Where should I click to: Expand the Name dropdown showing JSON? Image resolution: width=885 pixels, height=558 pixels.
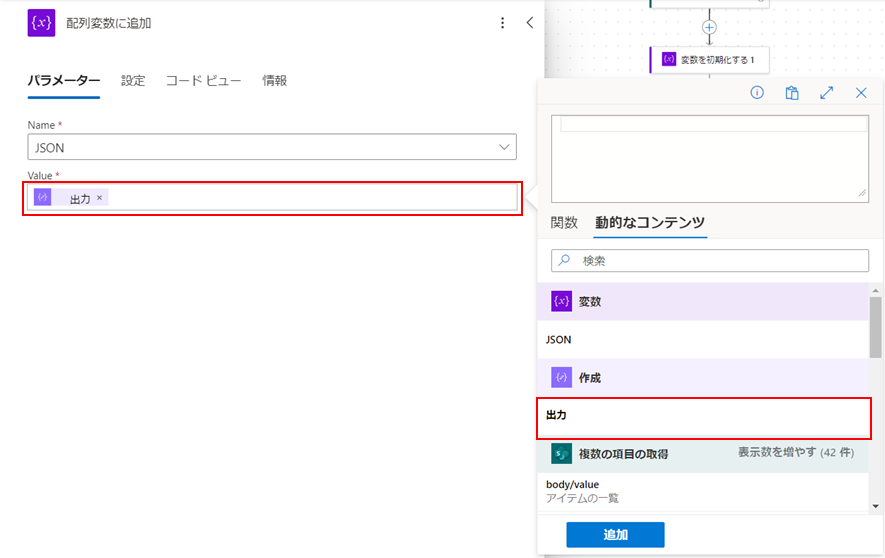(x=272, y=147)
